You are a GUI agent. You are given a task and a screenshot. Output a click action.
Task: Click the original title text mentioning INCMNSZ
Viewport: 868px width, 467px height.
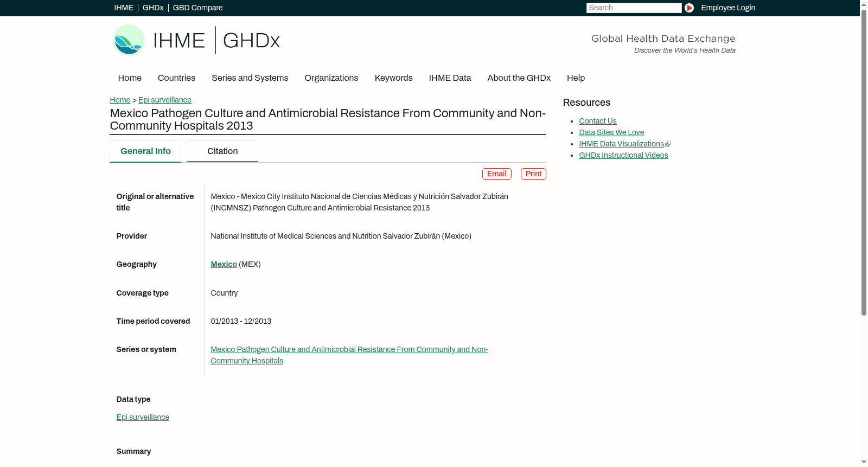[x=359, y=202]
